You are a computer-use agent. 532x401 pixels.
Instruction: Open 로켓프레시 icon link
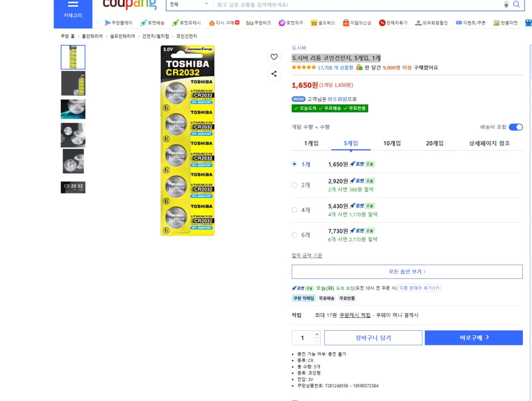[x=187, y=23]
